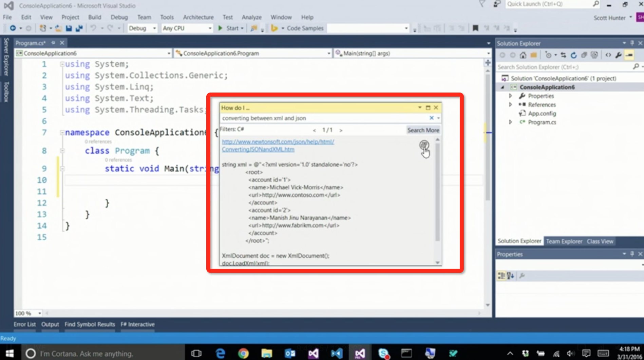Open the 100 % zoom level dropdown
The image size is (644, 360).
tap(40, 313)
